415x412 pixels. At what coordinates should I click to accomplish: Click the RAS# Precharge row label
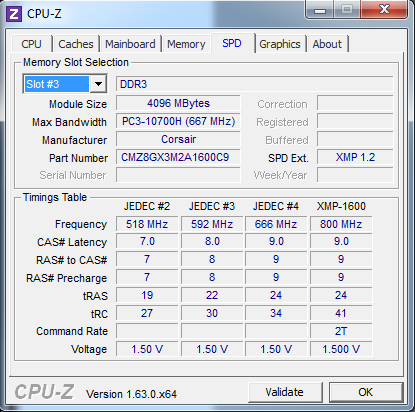pyautogui.click(x=67, y=278)
